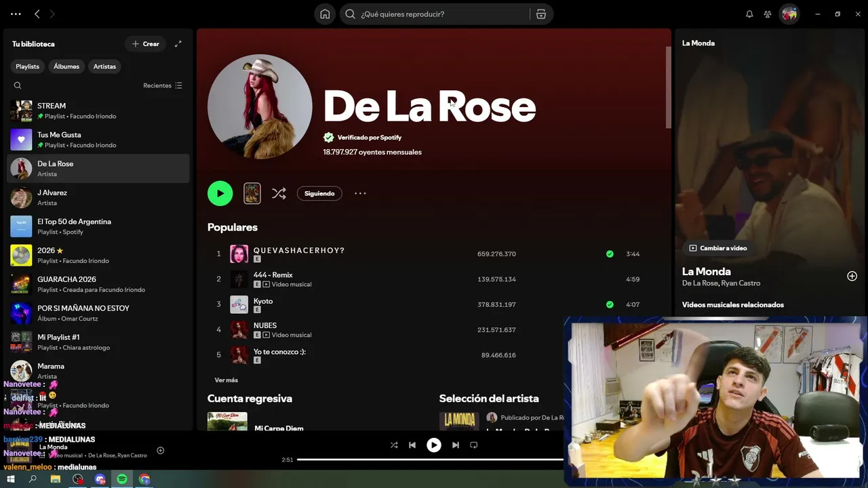Switch to Google Chrome from the taskbar

[x=144, y=479]
